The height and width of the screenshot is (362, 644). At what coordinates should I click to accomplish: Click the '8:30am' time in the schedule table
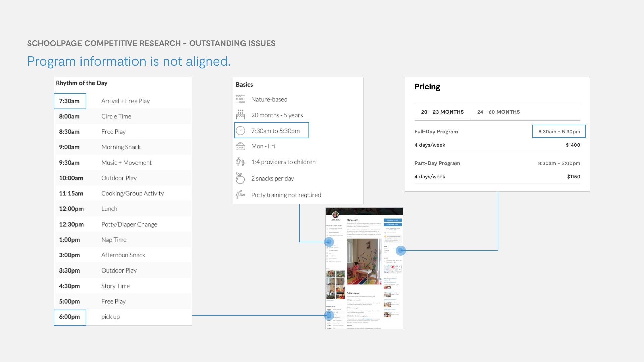[x=69, y=132]
